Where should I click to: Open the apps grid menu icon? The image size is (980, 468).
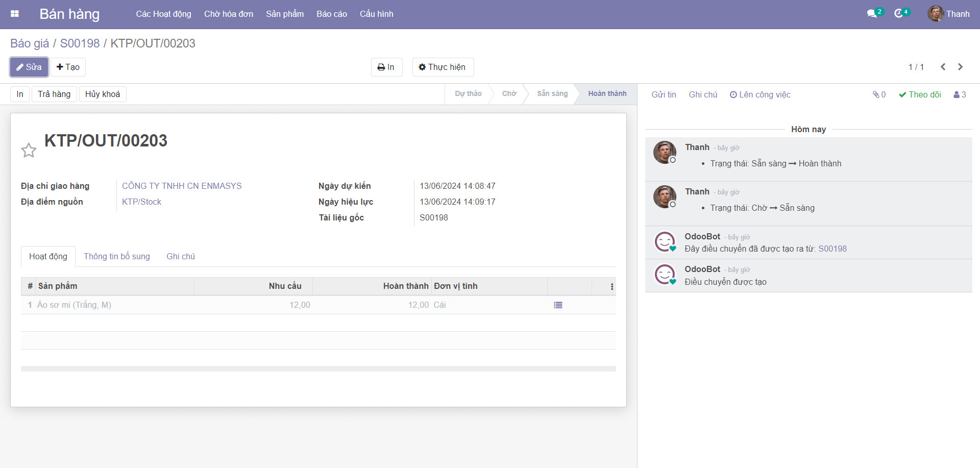pyautogui.click(x=15, y=14)
